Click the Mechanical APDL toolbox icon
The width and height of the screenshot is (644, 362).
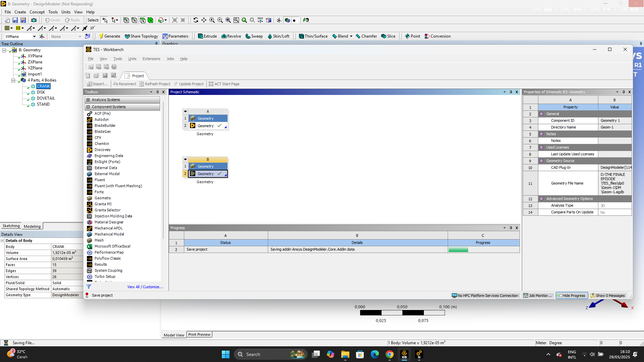point(90,228)
